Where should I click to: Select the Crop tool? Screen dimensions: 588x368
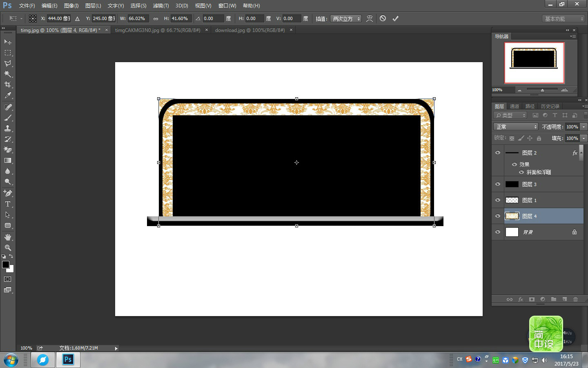(8, 85)
